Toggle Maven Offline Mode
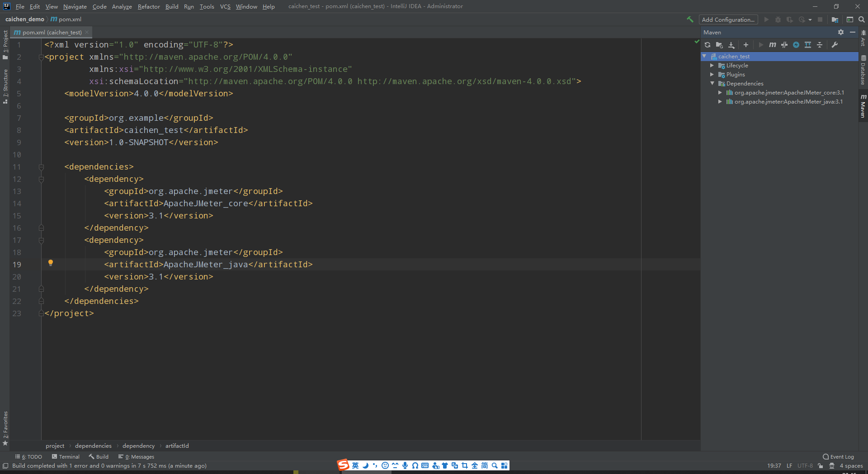This screenshot has width=868, height=474. (x=784, y=45)
